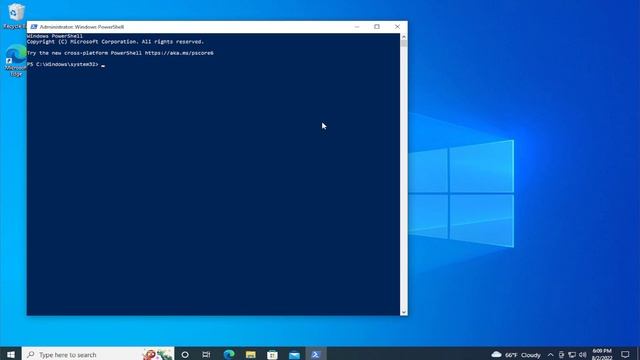Open the taskbar clock and date
The width and height of the screenshot is (640, 360).
tap(602, 354)
